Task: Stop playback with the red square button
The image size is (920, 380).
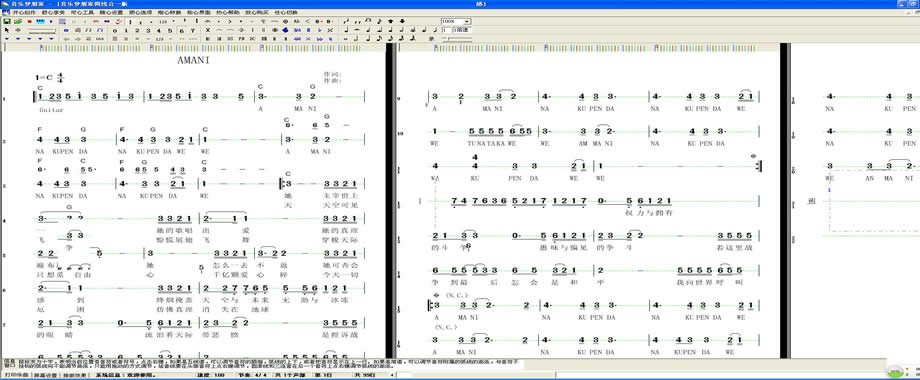Action: click(29, 21)
